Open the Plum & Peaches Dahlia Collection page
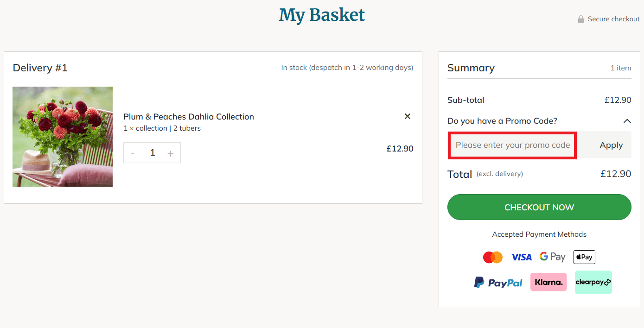This screenshot has height=328, width=644. pyautogui.click(x=188, y=117)
